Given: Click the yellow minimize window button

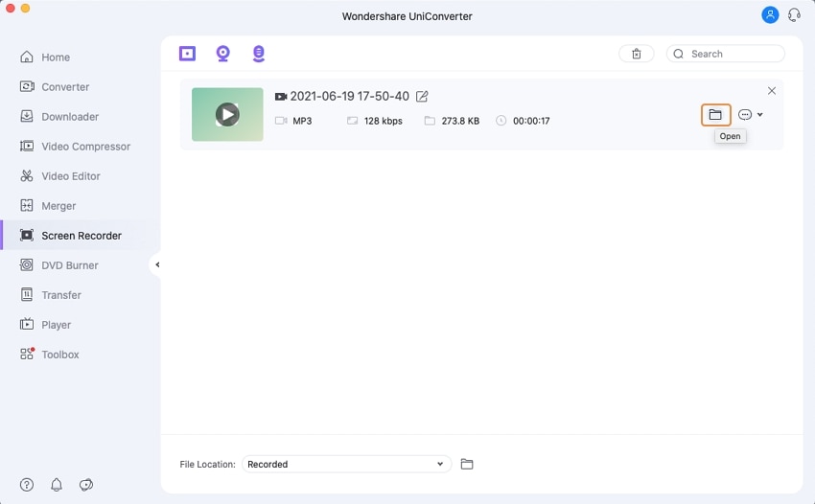Looking at the screenshot, I should click(x=25, y=8).
